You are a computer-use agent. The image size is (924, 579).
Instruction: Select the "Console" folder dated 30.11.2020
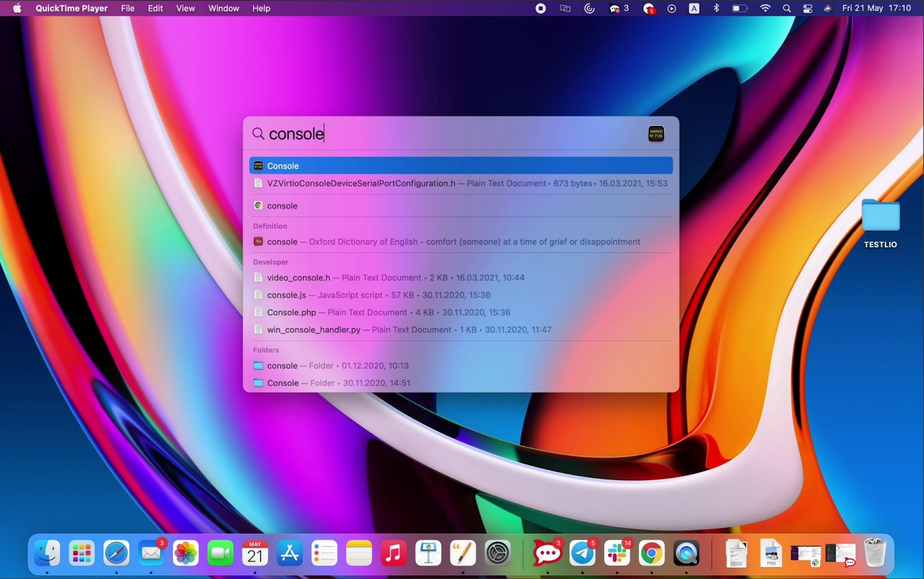[x=461, y=383]
